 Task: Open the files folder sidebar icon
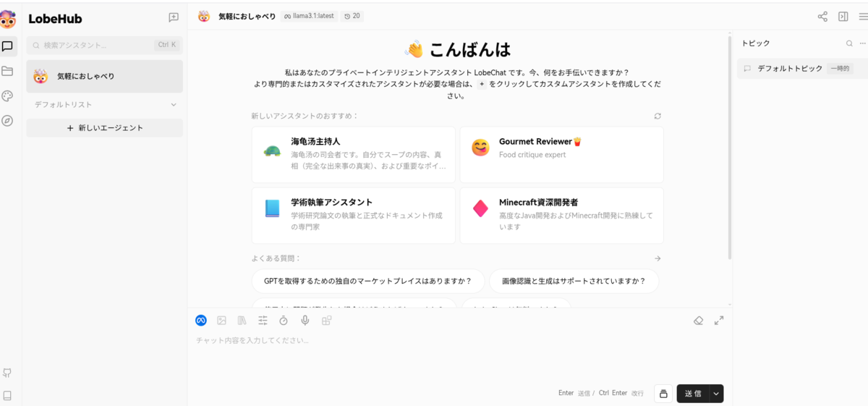(7, 71)
